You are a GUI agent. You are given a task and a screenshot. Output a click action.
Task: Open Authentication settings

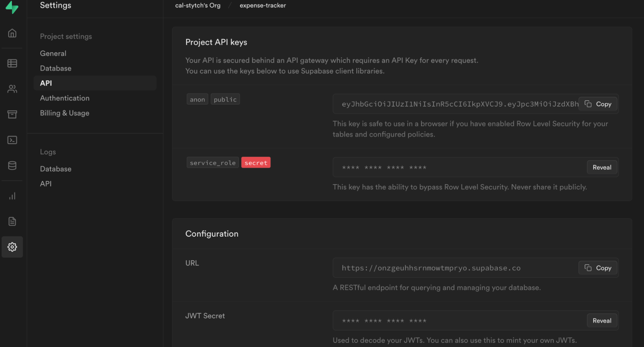(x=65, y=98)
